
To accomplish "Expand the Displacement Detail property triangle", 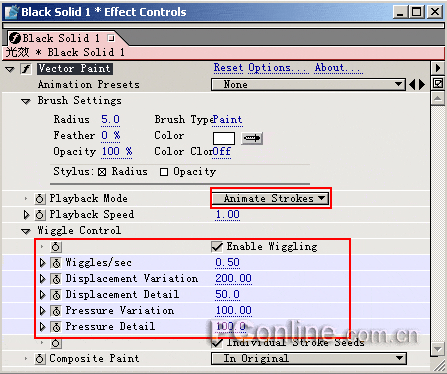I will (42, 295).
